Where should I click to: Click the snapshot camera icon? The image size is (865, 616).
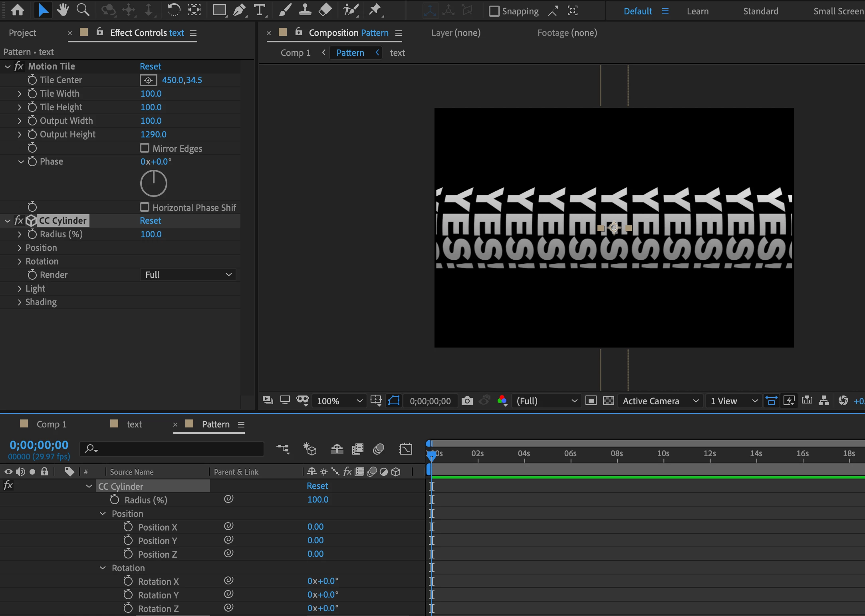[467, 401]
